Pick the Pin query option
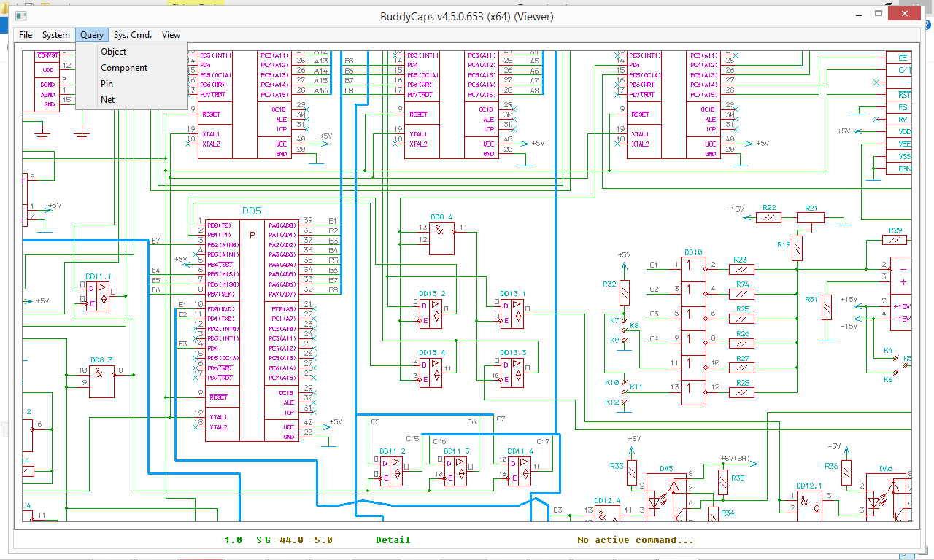 tap(107, 84)
